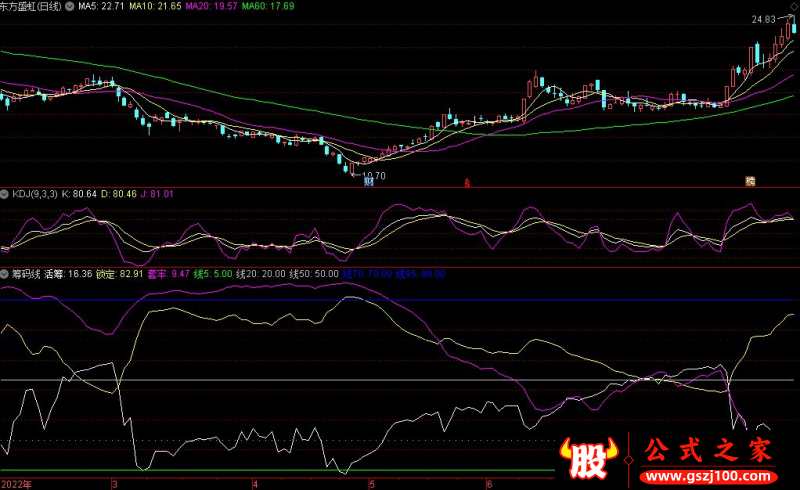Select the 10.70 low price annotation
This screenshot has height=490, width=800.
[374, 176]
